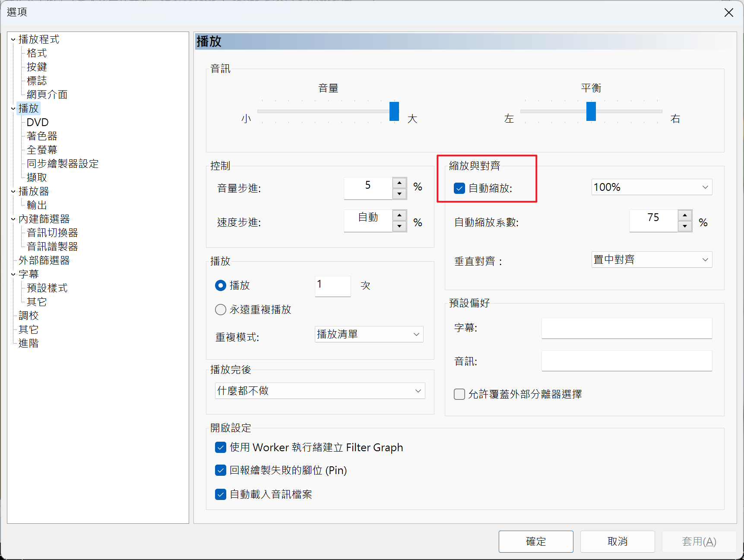Uncheck 自動載入音訊檔案

[x=221, y=494]
